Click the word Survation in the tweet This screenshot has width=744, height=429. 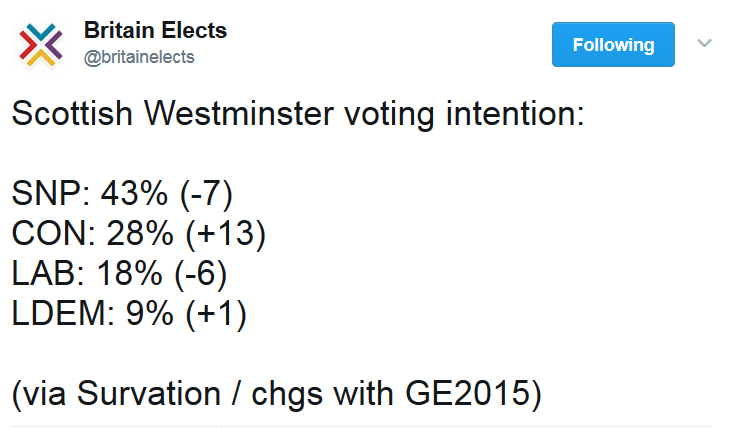pyautogui.click(x=149, y=394)
